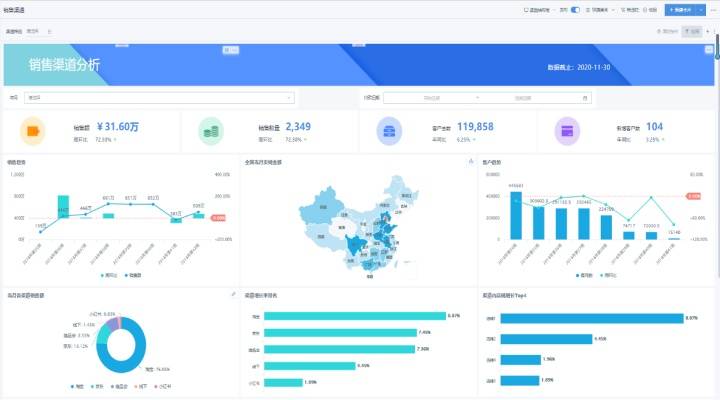Click the start date input field

coord(432,98)
